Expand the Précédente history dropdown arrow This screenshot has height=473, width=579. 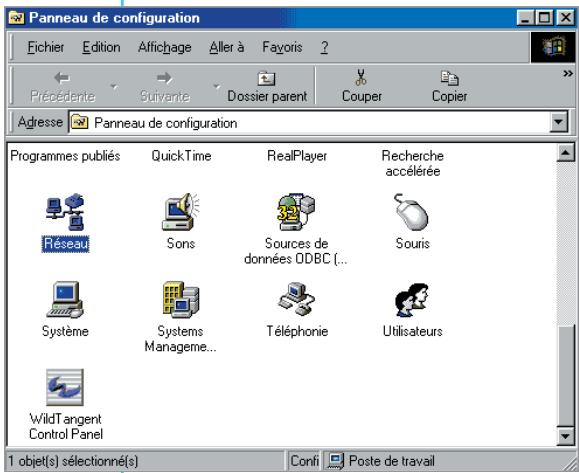tap(114, 87)
